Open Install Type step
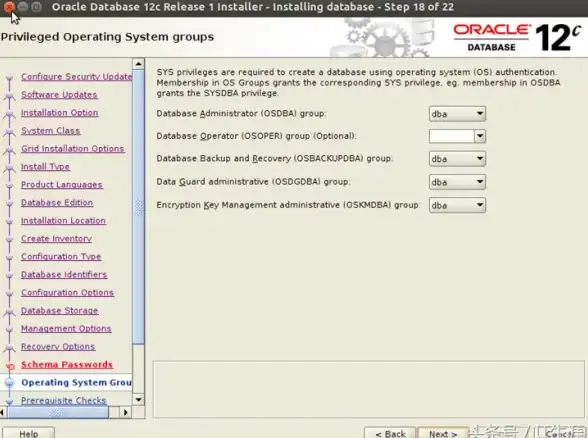This screenshot has height=438, width=588. (45, 166)
